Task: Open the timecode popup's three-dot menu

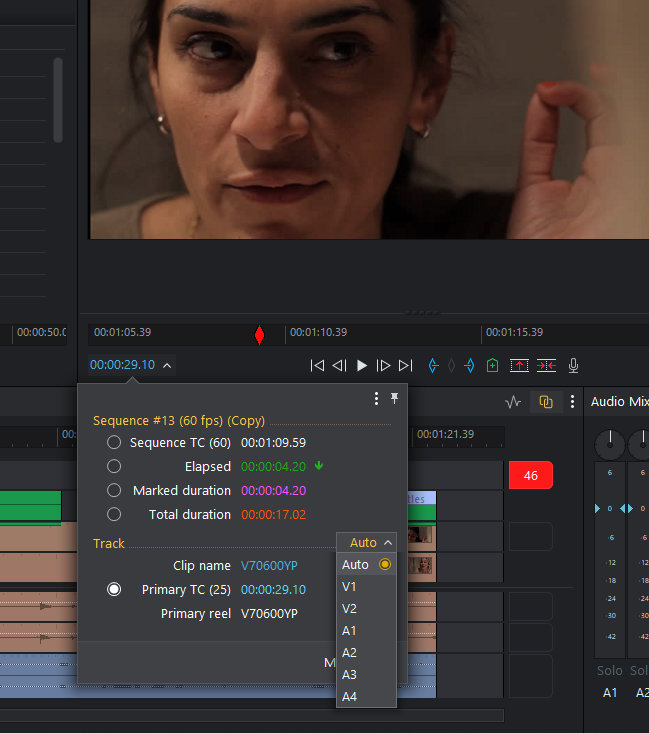Action: pos(376,398)
